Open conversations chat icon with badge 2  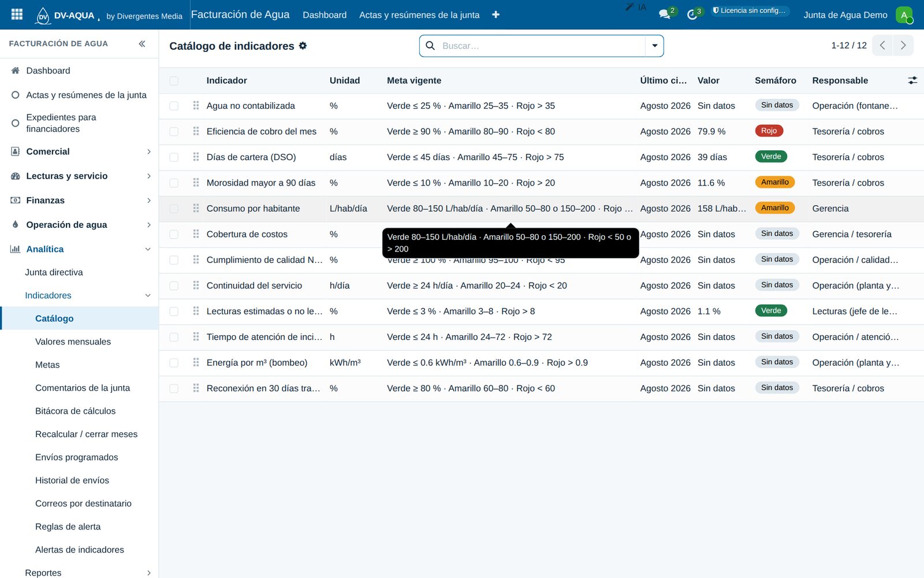coord(666,14)
